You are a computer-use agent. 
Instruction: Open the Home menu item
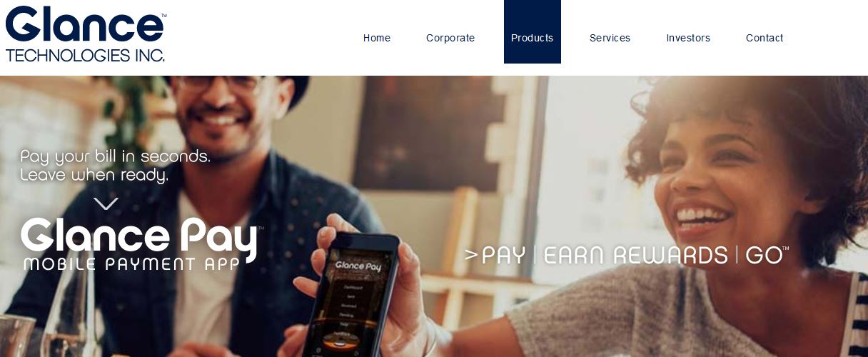pos(377,38)
